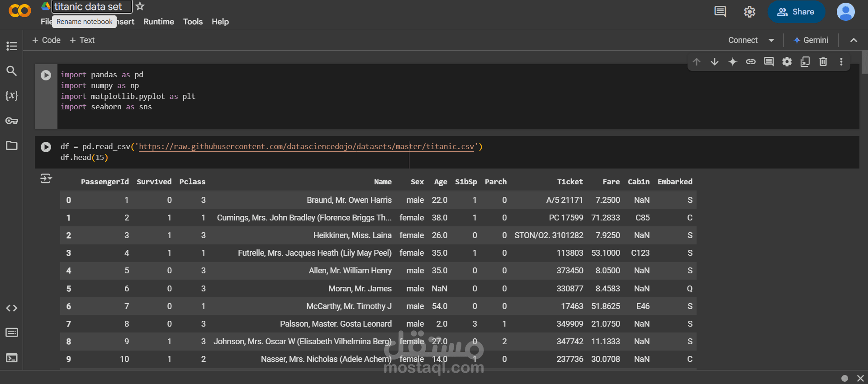The image size is (868, 384).
Task: Run the pd.read_csv code cell
Action: [x=46, y=147]
